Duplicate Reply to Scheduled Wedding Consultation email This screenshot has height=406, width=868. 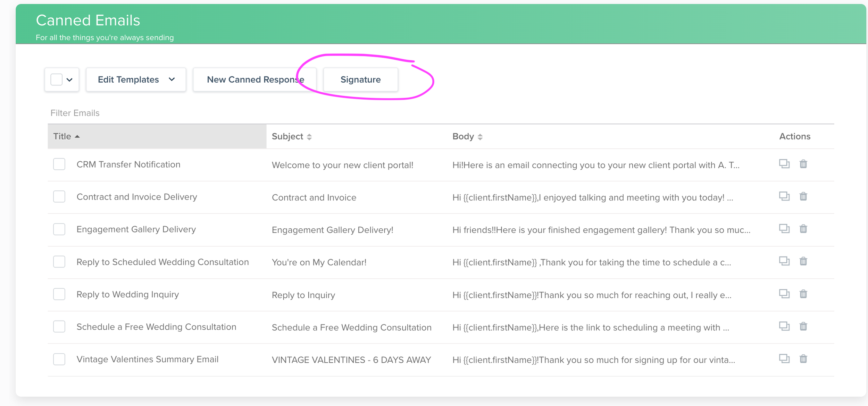tap(784, 261)
